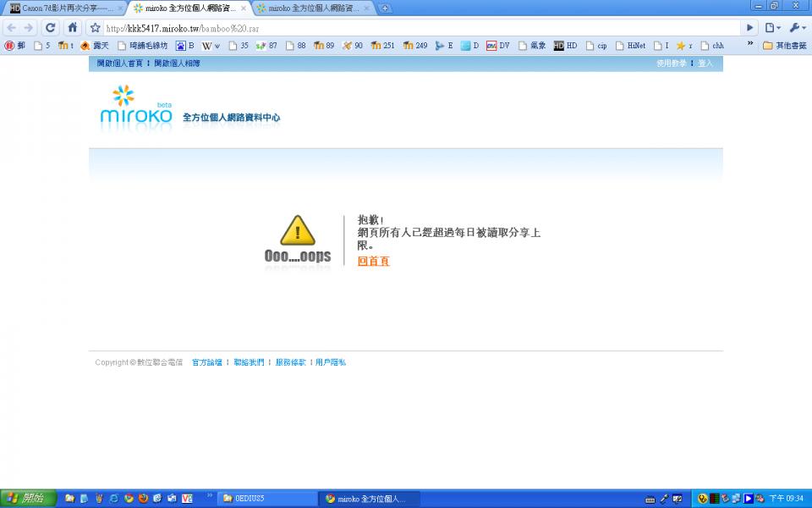Expand hidden bookmarks with the chevron

(750, 44)
